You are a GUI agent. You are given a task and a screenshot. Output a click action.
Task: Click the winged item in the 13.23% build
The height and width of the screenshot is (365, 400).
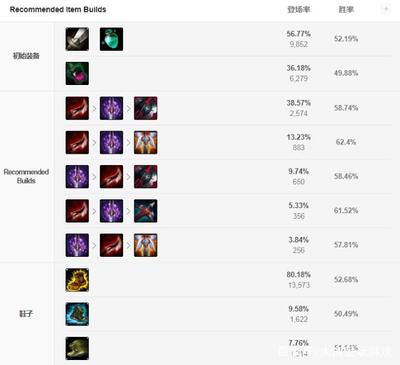tap(146, 143)
